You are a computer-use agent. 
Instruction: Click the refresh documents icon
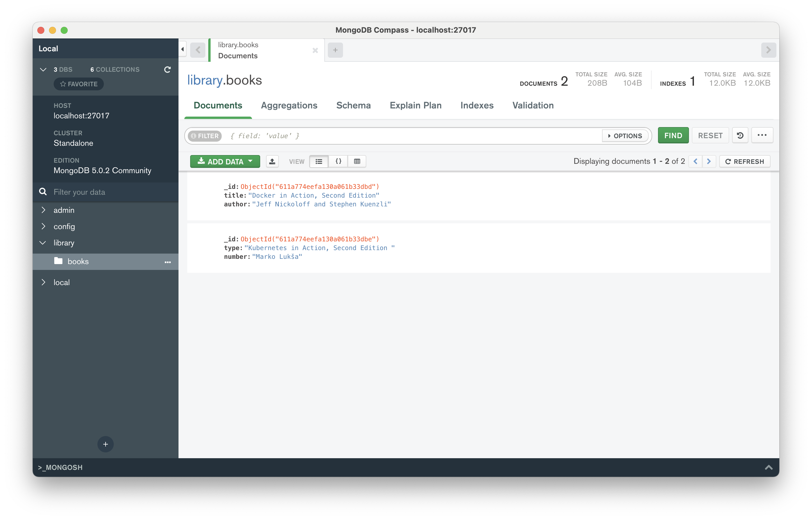point(745,161)
